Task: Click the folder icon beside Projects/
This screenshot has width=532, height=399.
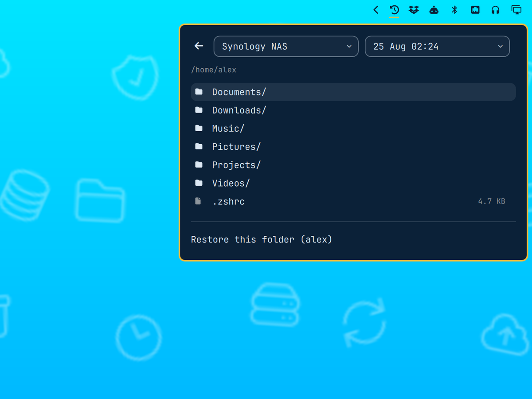Action: click(x=199, y=164)
